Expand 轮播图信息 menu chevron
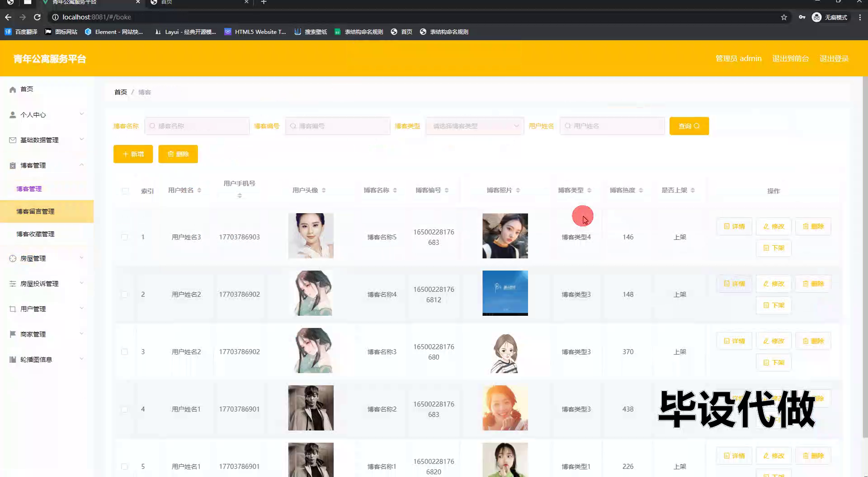Image resolution: width=868 pixels, height=477 pixels. [x=82, y=359]
